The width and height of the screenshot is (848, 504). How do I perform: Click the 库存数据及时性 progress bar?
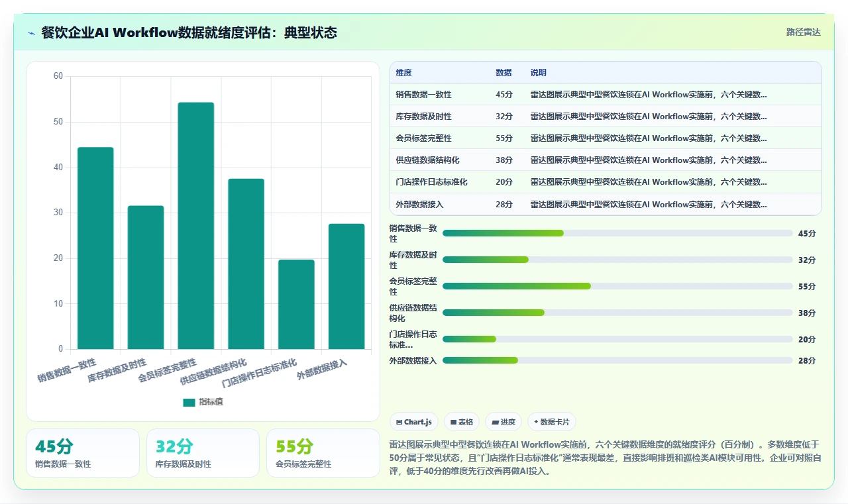click(x=617, y=260)
